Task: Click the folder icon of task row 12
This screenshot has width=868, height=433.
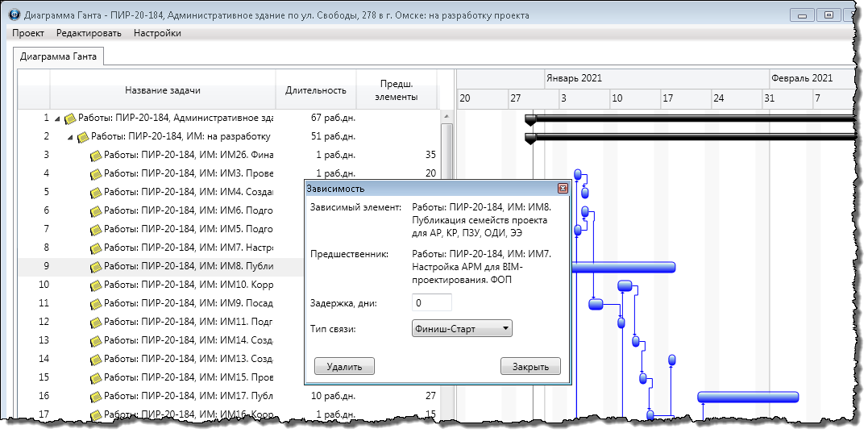Action: [96, 322]
